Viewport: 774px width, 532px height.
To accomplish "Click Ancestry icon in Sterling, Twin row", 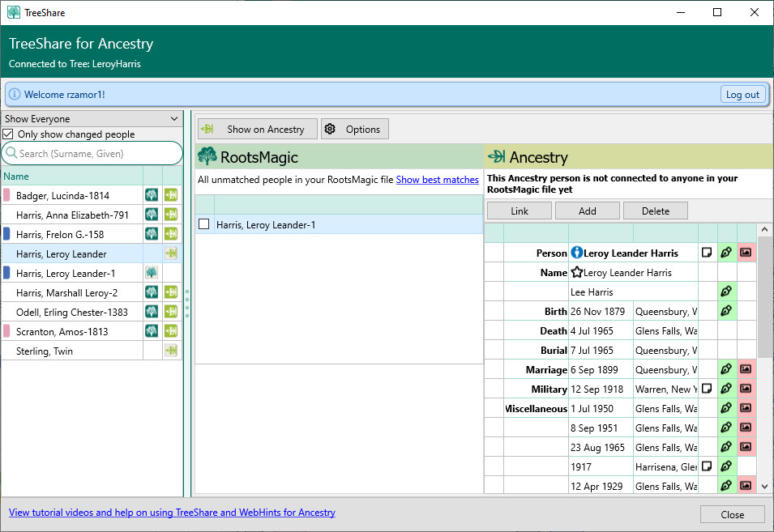I will pos(171,351).
